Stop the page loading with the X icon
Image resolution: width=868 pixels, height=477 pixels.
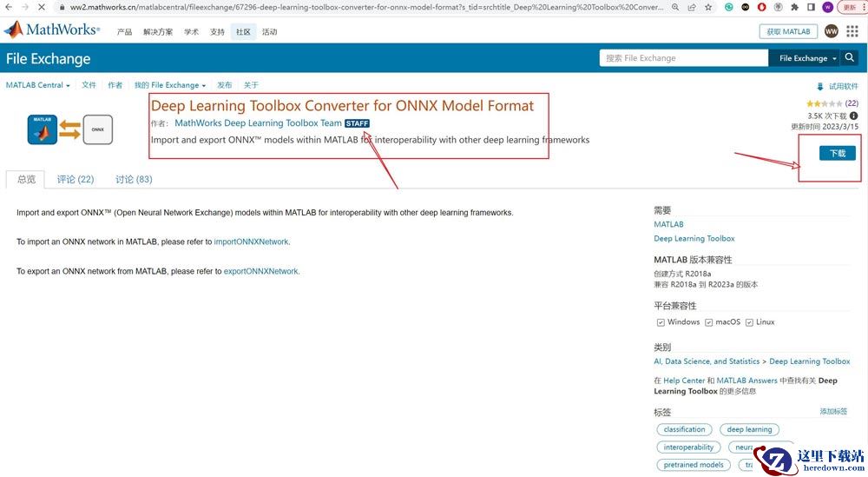pos(43,7)
